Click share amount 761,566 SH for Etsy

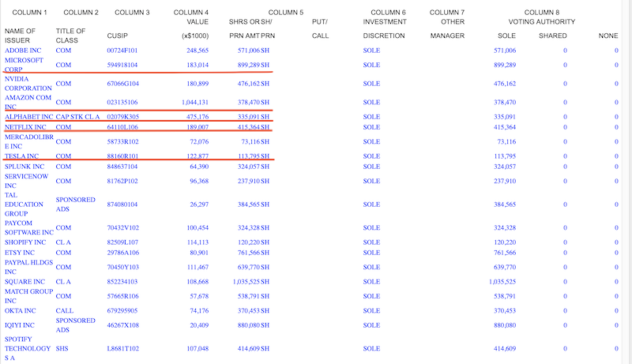[254, 253]
